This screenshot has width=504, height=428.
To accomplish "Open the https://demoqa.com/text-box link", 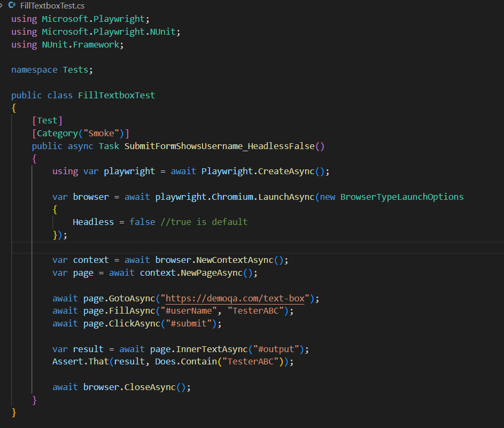I will [x=235, y=298].
